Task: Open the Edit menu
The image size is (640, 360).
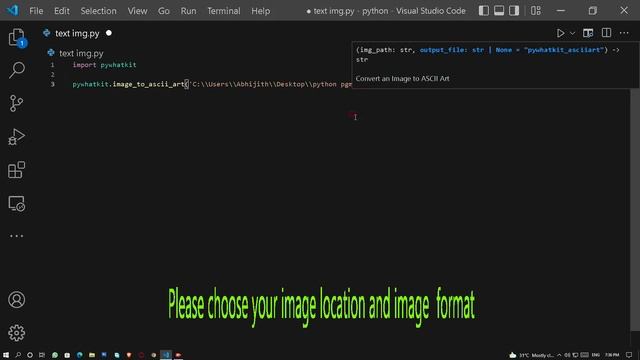Action: [x=62, y=11]
